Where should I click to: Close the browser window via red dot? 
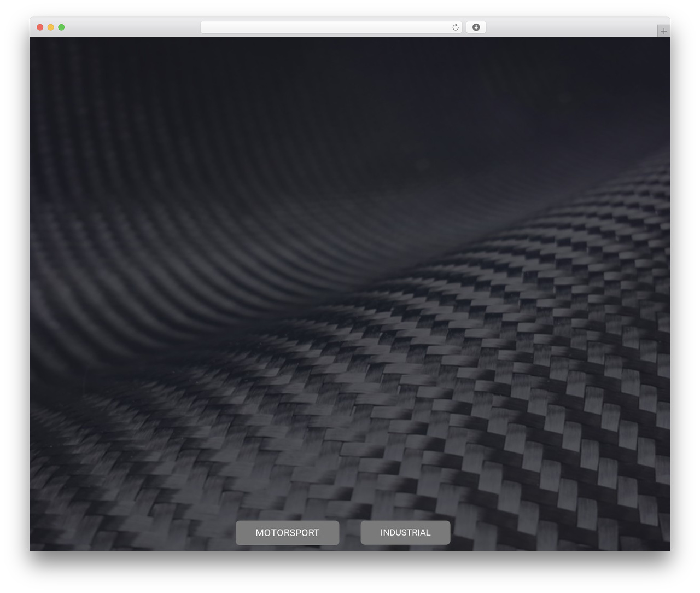[40, 27]
